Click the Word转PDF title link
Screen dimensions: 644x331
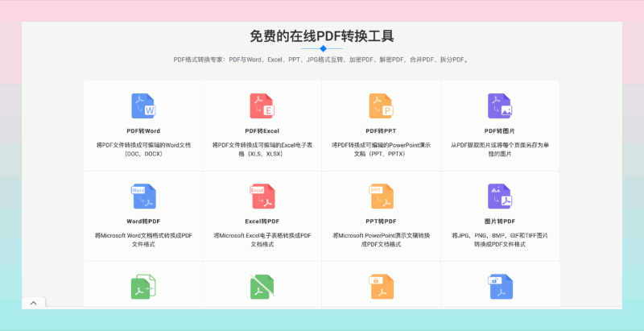click(x=143, y=221)
